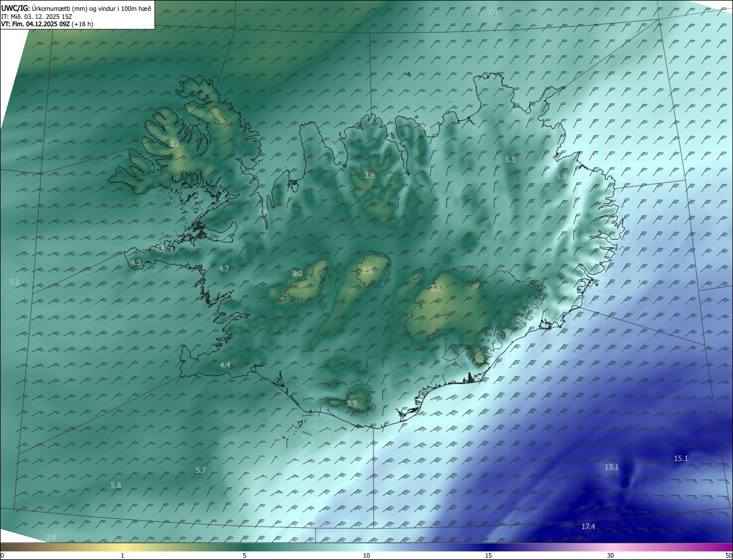Click the 17.4 maximum value label
Viewport: 733px width, 560px height.
588,526
